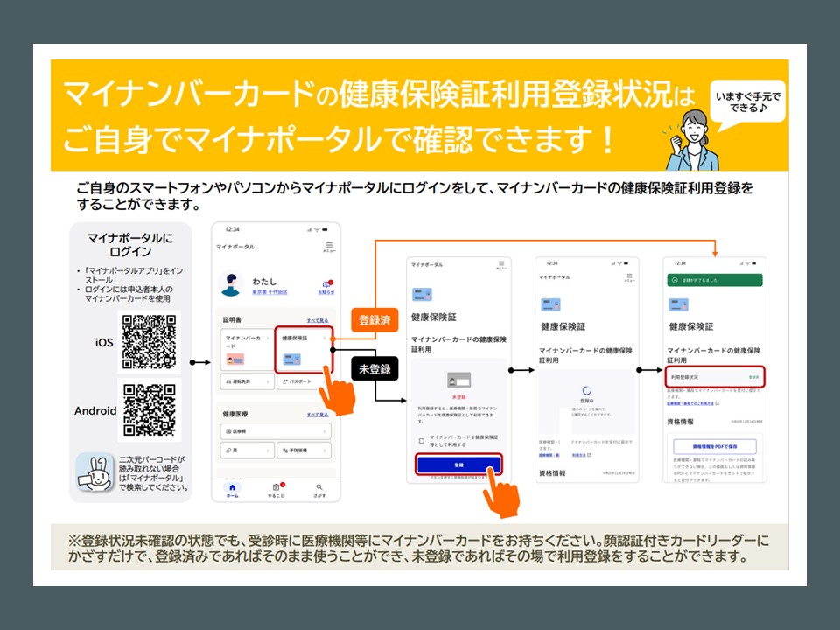This screenshot has width=840, height=630.
Task: Expand the マイナンバーカード tile
Action: coord(245,349)
